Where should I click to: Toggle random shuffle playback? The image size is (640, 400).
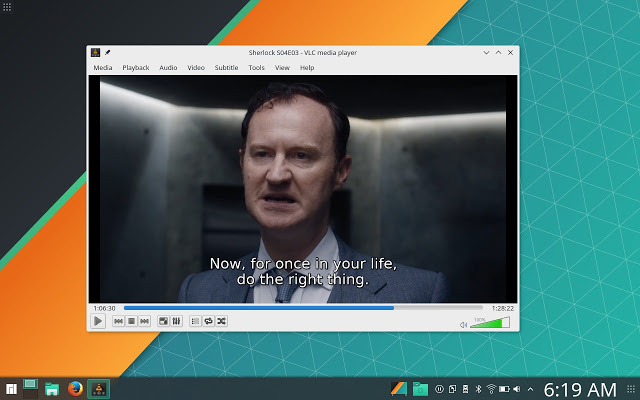221,321
